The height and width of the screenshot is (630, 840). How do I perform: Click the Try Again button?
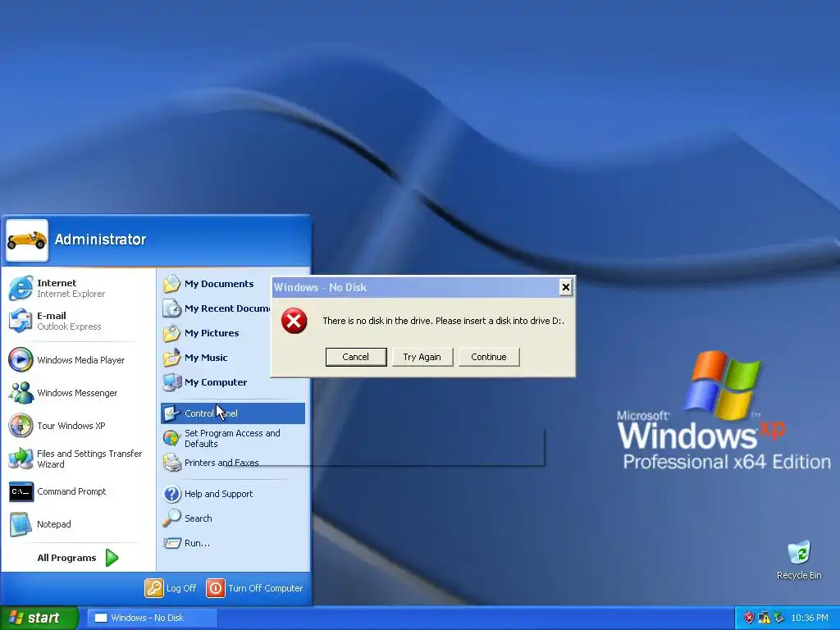click(x=422, y=357)
